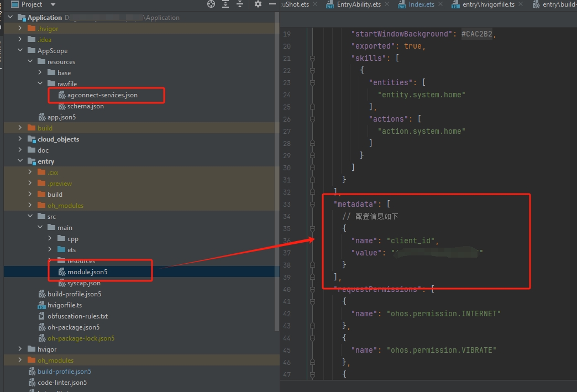The height and width of the screenshot is (392, 577).
Task: Hide the Project panel with minus icon
Action: (x=272, y=4)
